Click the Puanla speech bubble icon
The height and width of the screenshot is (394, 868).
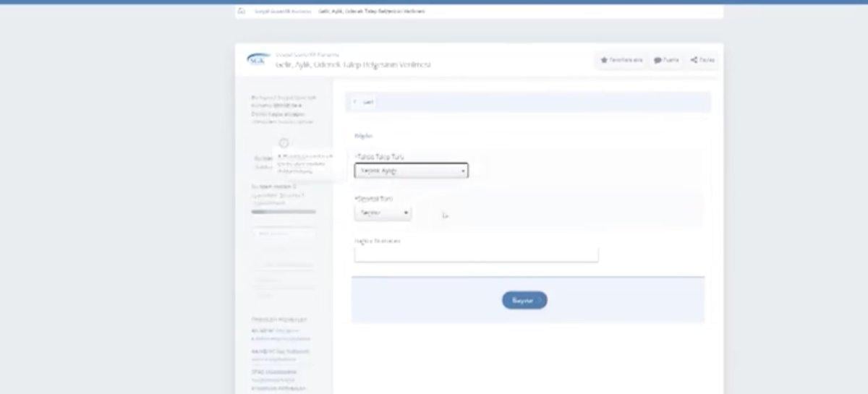658,60
